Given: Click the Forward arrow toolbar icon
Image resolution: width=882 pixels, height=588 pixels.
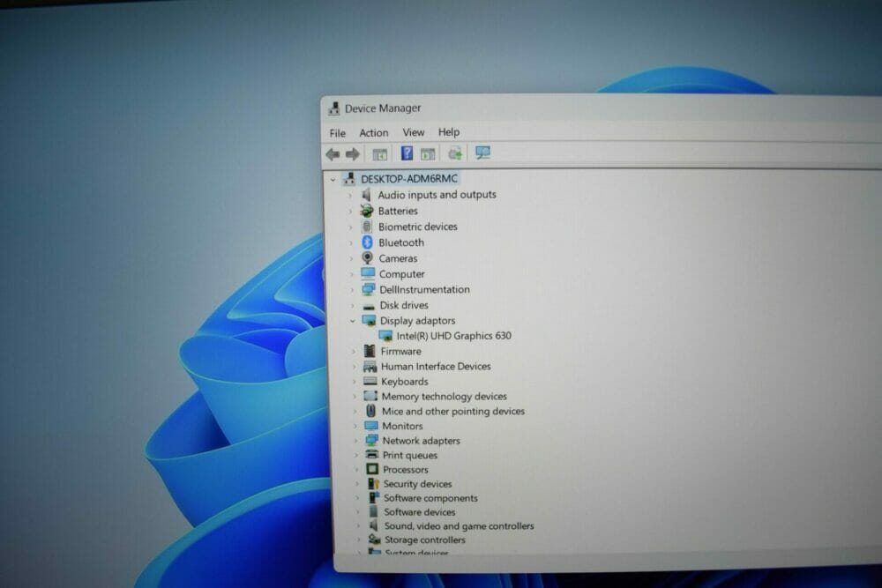Looking at the screenshot, I should 353,153.
